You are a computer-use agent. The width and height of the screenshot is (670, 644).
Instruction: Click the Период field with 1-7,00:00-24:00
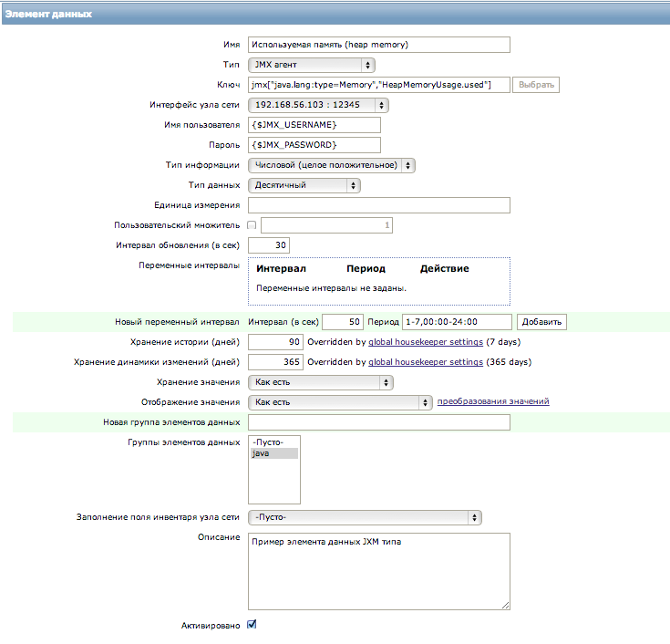(457, 322)
